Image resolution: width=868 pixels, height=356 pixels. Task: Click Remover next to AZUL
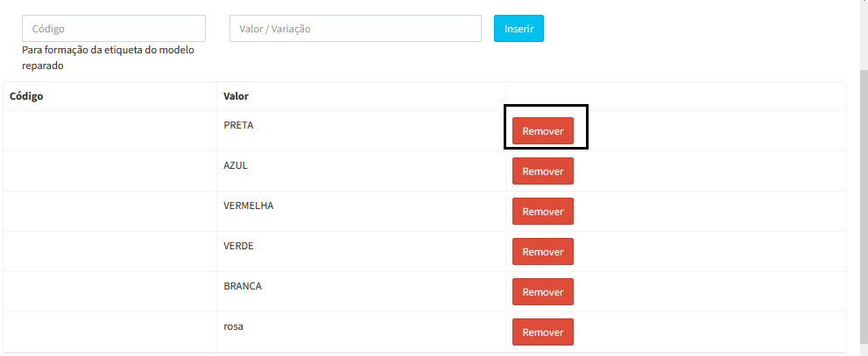[x=542, y=171]
